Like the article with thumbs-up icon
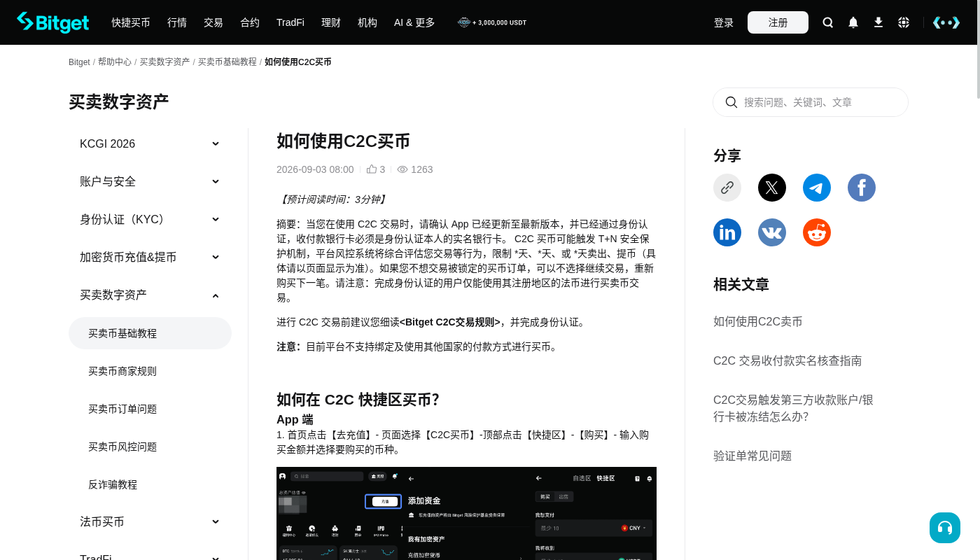The image size is (980, 560). pyautogui.click(x=372, y=169)
